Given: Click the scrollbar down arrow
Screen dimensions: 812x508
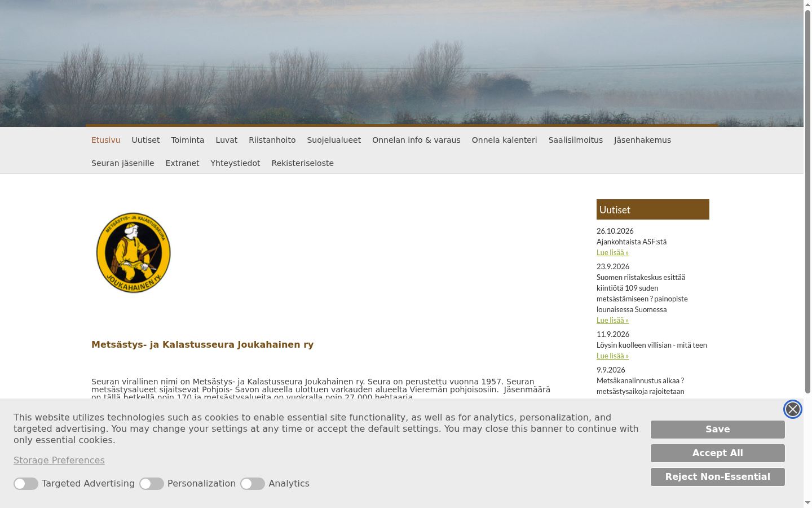Looking at the screenshot, I should (807, 502).
